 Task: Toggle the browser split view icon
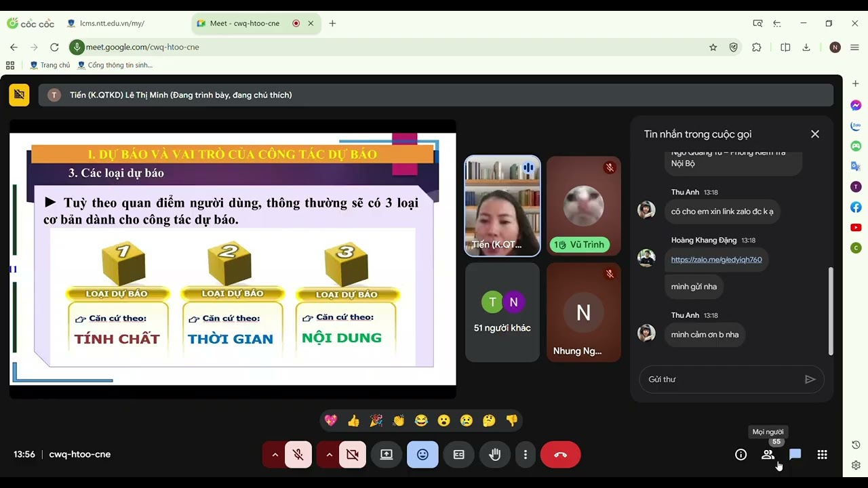pyautogui.click(x=785, y=47)
